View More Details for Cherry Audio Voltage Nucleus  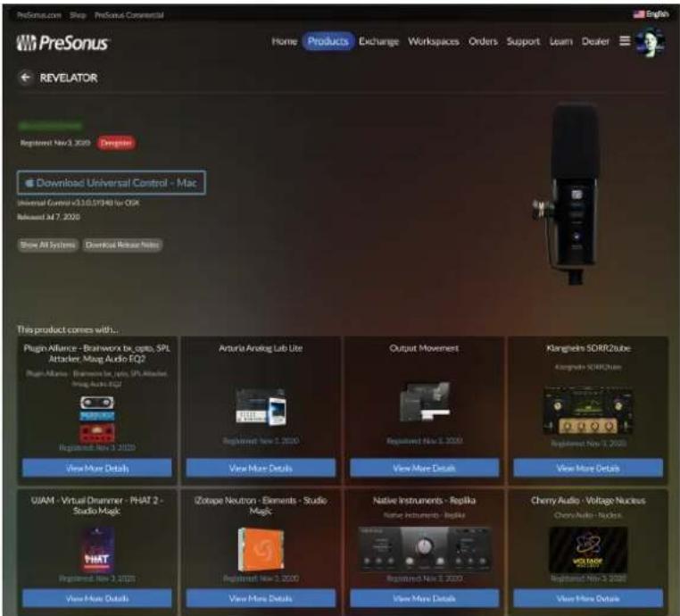pyautogui.click(x=588, y=598)
